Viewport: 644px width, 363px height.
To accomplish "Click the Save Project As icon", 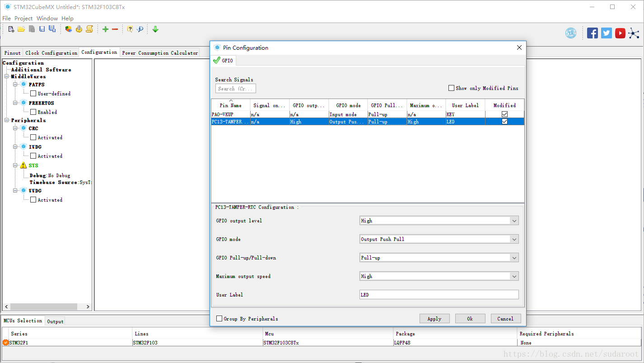I will point(52,29).
